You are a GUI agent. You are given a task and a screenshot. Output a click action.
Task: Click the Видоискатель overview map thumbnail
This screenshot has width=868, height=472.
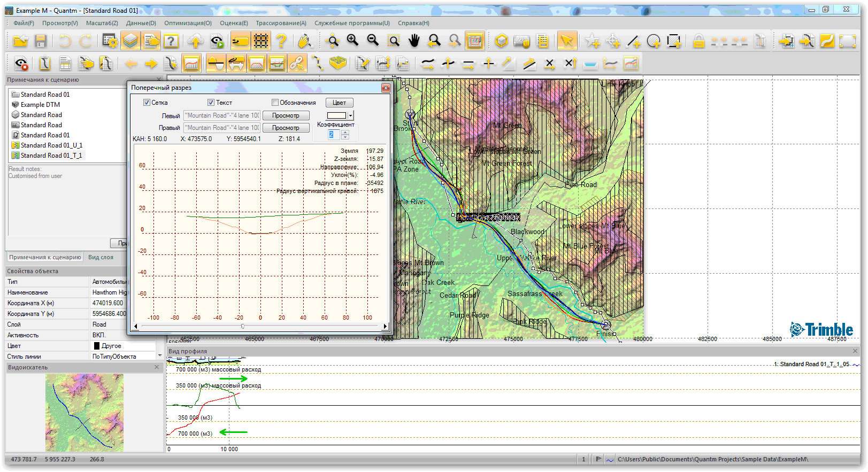pyautogui.click(x=85, y=412)
